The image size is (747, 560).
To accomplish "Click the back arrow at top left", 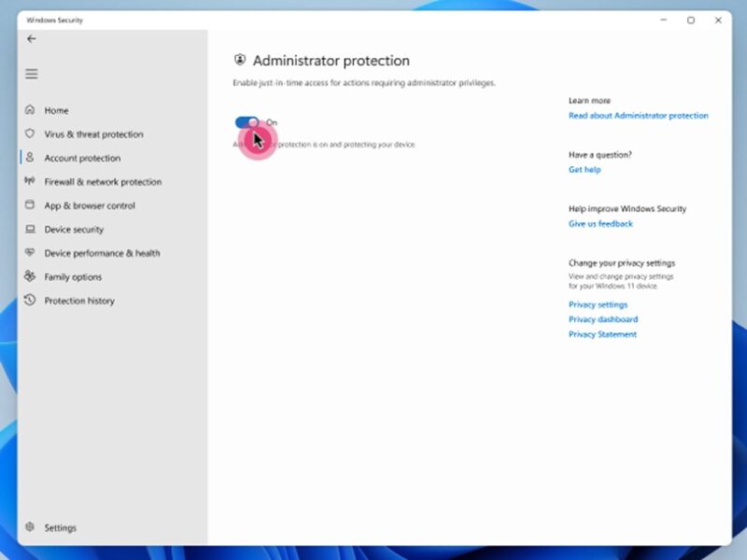I will point(31,39).
